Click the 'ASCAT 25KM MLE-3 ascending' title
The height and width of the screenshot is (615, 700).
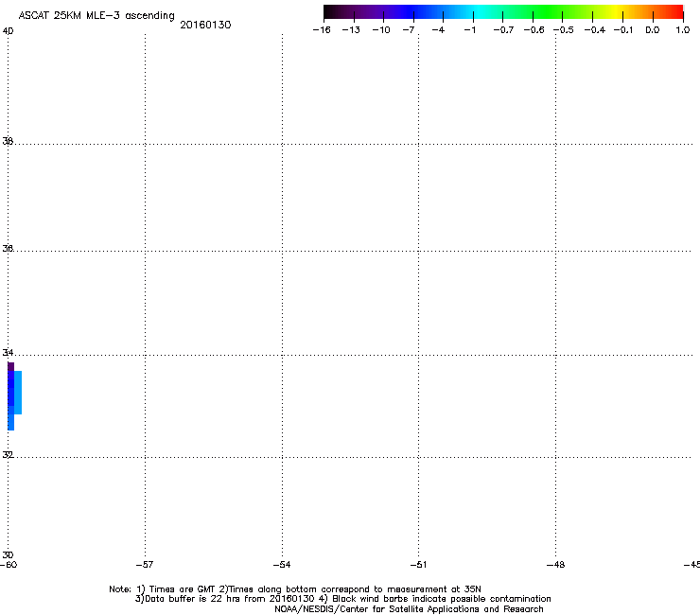pos(96,16)
